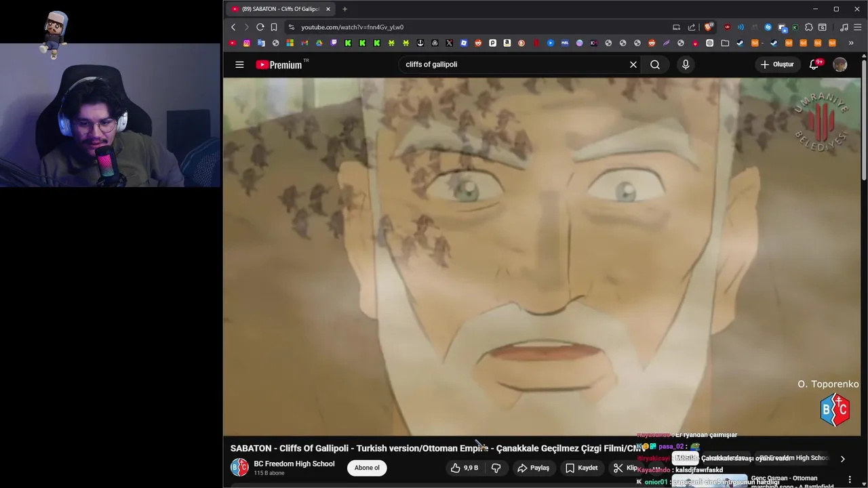Click the video title SABATON - Cliffs Of Gallipoli

pos(436,448)
